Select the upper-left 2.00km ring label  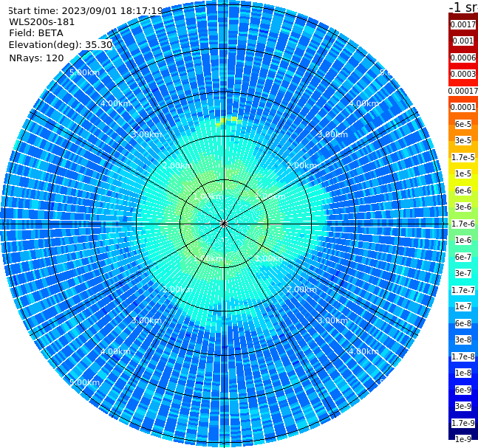(x=178, y=165)
